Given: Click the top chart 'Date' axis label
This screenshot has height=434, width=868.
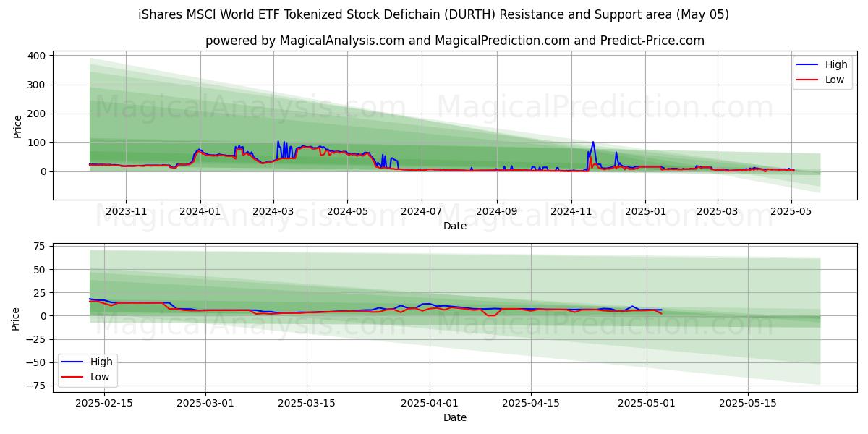Looking at the screenshot, I should click(x=455, y=226).
